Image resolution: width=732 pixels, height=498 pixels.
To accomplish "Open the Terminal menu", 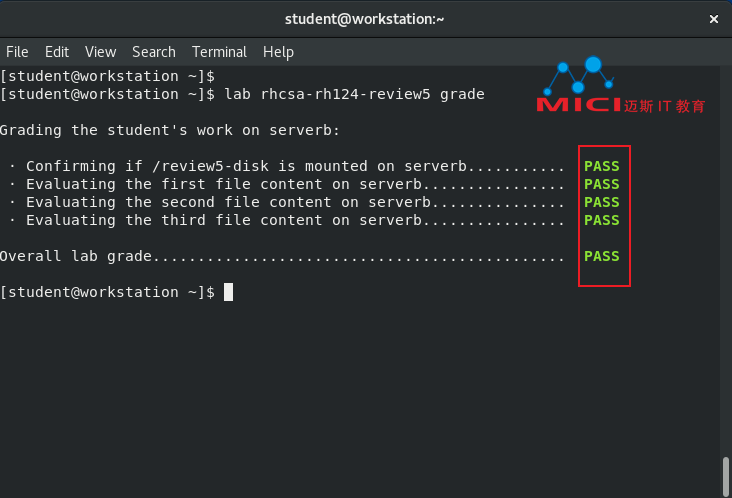I will (219, 52).
